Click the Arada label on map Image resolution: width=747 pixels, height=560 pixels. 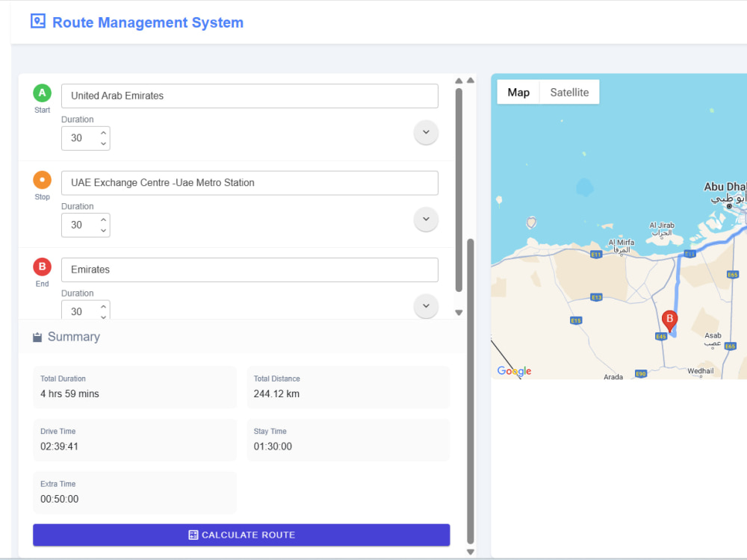[x=613, y=376]
